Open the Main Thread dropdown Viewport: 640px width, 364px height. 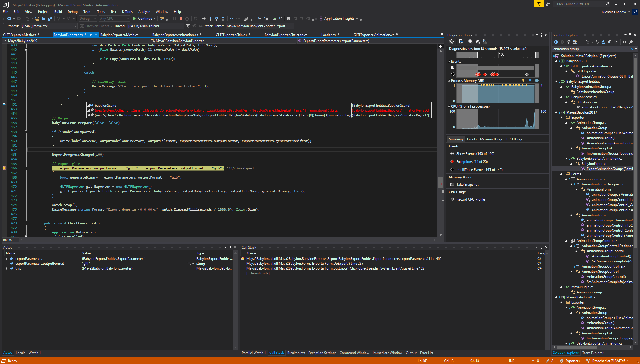[182, 26]
